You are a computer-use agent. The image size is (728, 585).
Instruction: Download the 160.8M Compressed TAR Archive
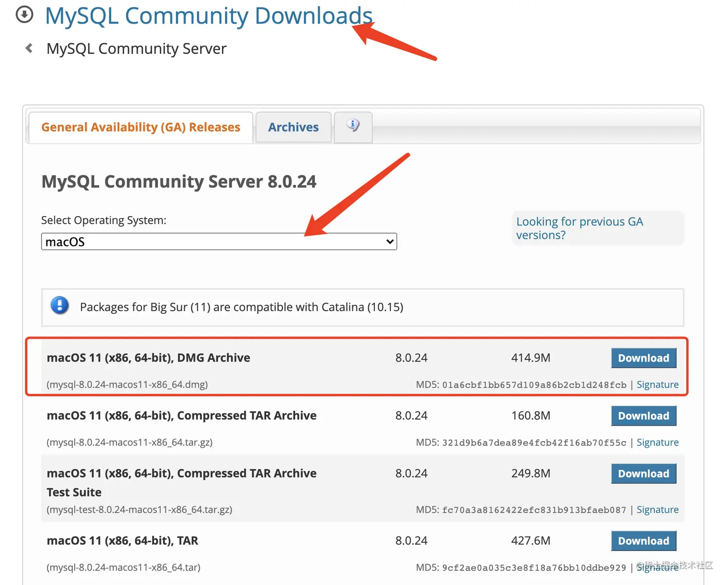644,416
